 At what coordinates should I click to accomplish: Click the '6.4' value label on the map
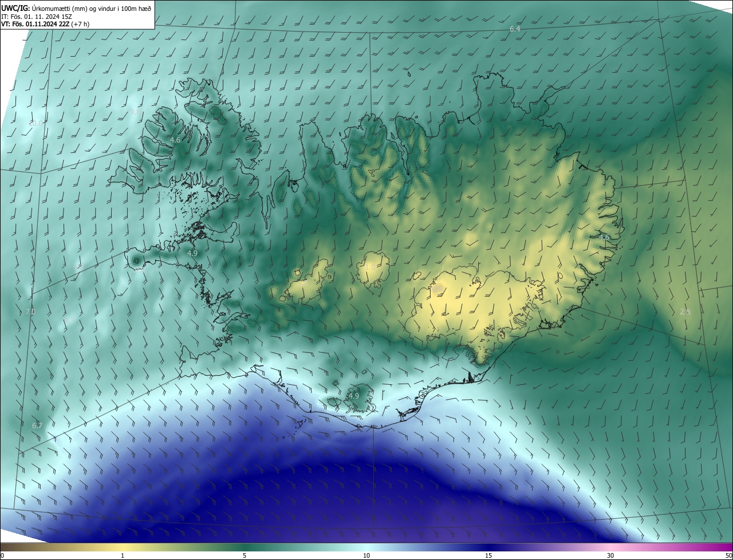pyautogui.click(x=515, y=29)
